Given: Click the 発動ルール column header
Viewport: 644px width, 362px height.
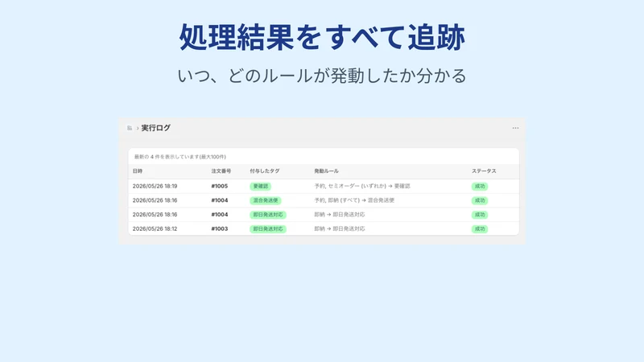Looking at the screenshot, I should [327, 171].
